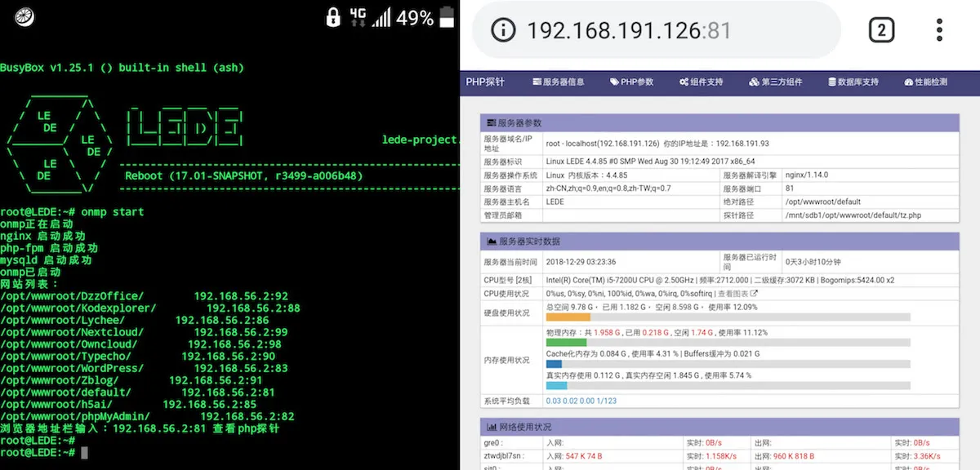Click the LEDE hostname value in server table
Image resolution: width=980 pixels, height=470 pixels.
point(555,202)
